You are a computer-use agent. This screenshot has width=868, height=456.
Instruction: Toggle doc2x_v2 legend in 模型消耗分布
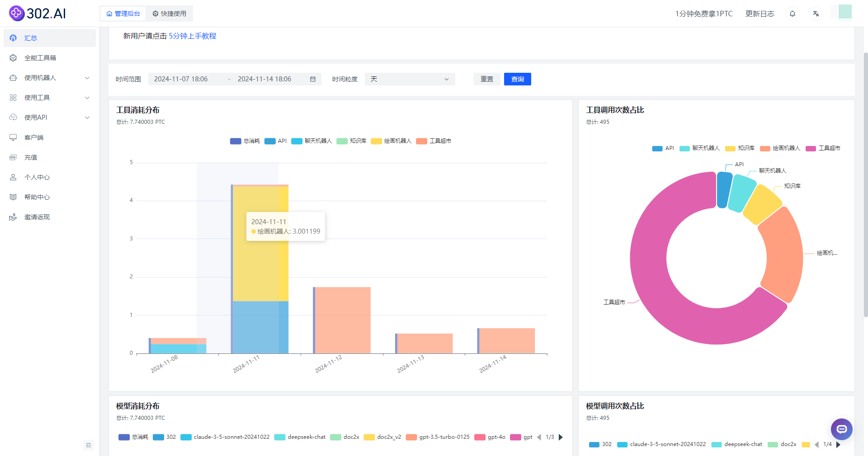pyautogui.click(x=382, y=437)
